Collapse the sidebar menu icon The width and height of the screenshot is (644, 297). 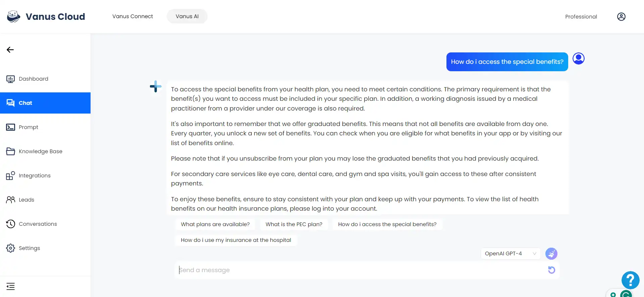point(10,286)
